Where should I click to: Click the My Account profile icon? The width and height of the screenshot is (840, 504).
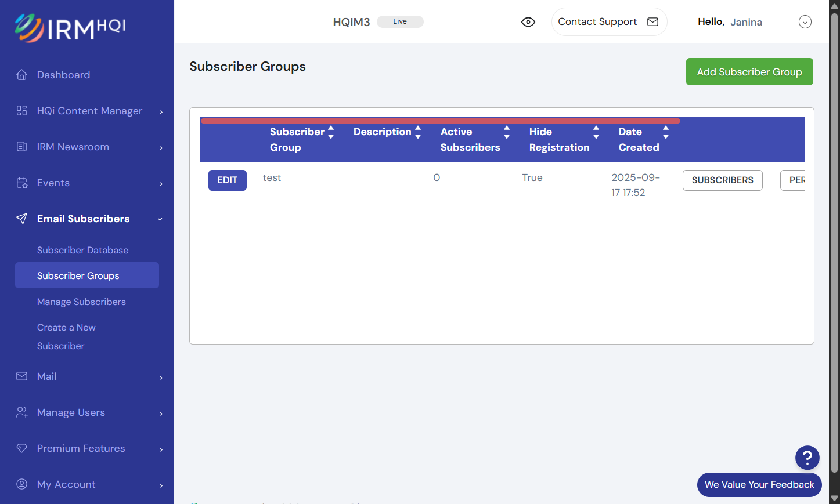tap(22, 484)
